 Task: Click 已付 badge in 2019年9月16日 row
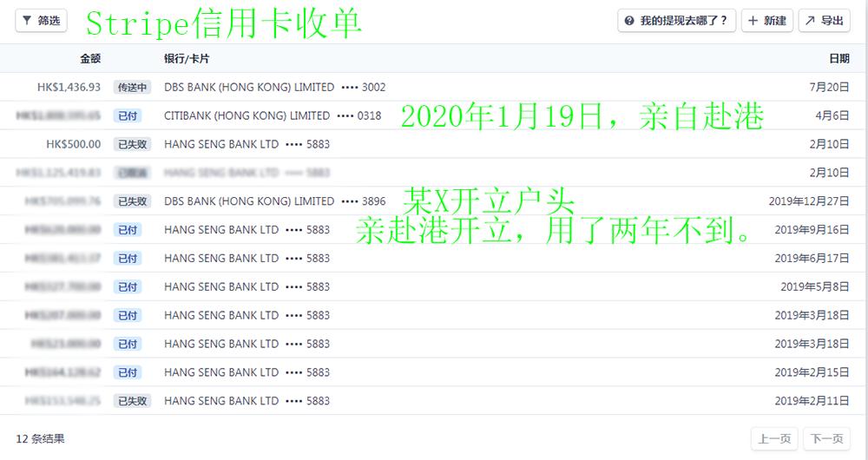(128, 230)
